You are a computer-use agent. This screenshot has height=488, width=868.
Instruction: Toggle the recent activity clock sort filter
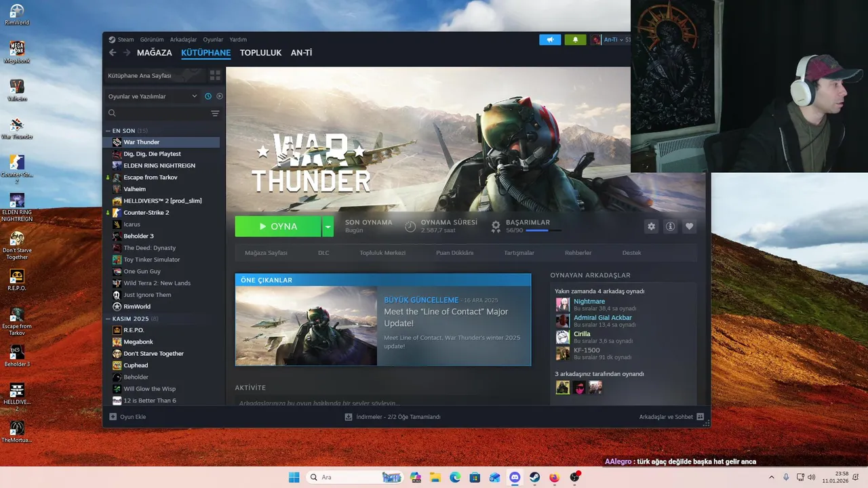point(208,96)
